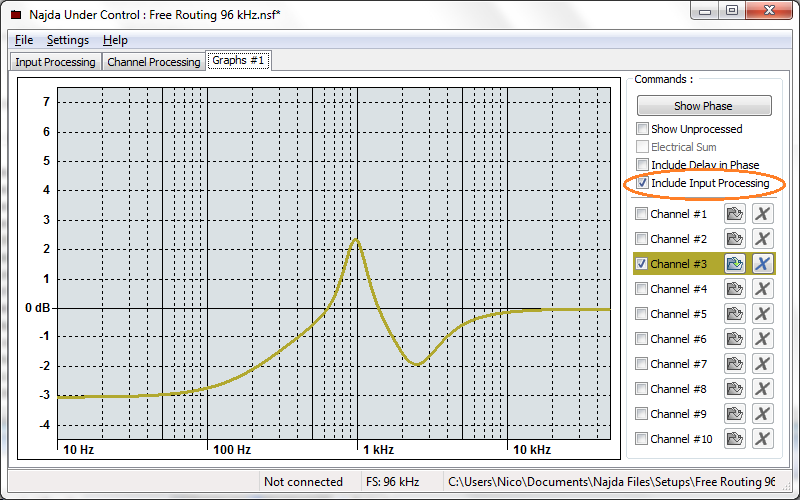Load a file for Channel #7
The width and height of the screenshot is (800, 500).
(735, 364)
